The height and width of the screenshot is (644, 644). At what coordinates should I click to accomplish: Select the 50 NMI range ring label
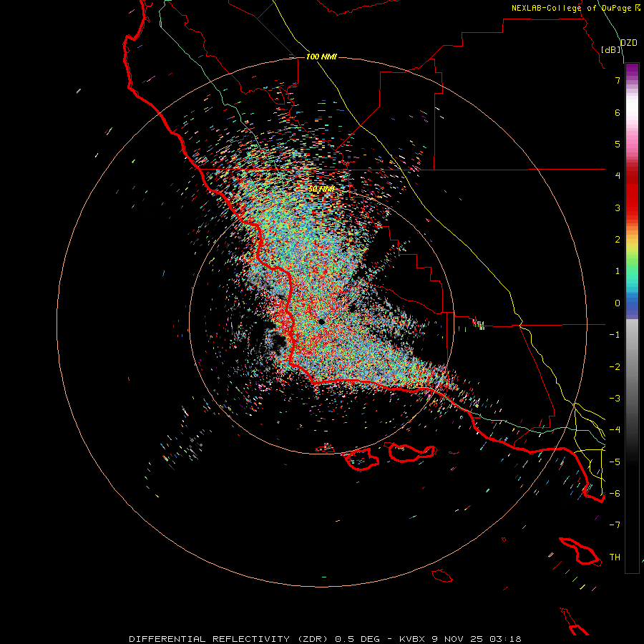pos(321,189)
